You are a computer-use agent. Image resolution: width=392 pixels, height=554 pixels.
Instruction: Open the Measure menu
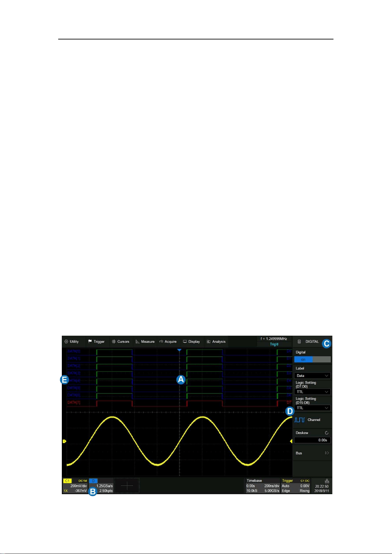click(145, 342)
